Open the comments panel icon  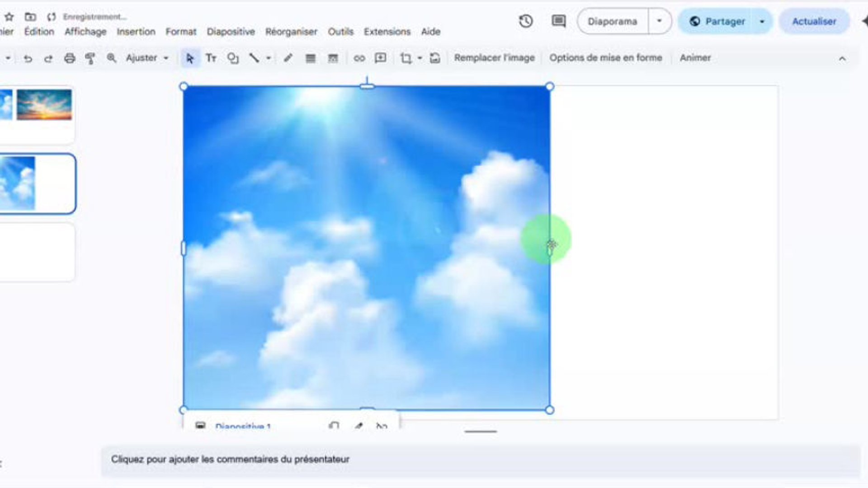click(x=559, y=21)
